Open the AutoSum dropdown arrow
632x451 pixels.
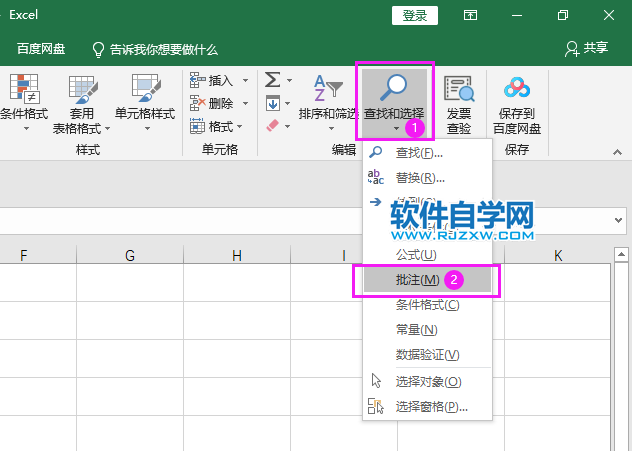coord(289,80)
